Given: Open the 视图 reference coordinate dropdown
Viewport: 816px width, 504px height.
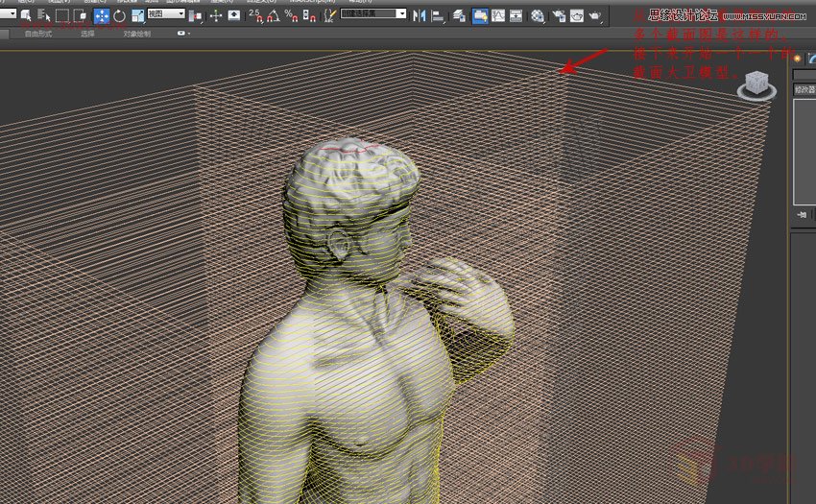Looking at the screenshot, I should pos(166,13).
